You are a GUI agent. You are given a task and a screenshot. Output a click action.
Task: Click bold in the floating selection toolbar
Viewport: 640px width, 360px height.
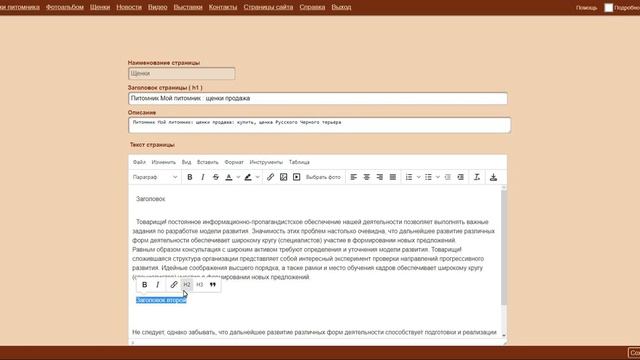144,284
